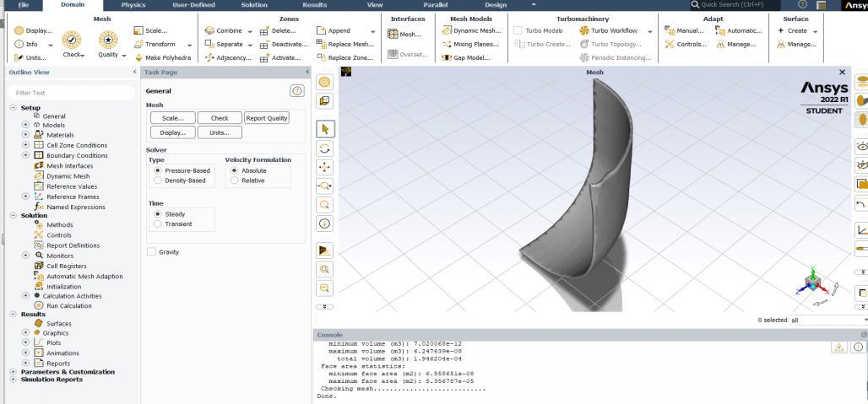
Task: Click Replace Mesh... in Zones group
Action: pos(345,44)
